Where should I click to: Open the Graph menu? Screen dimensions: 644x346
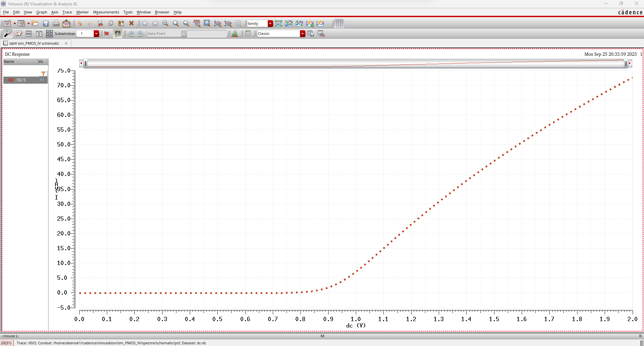pos(42,12)
